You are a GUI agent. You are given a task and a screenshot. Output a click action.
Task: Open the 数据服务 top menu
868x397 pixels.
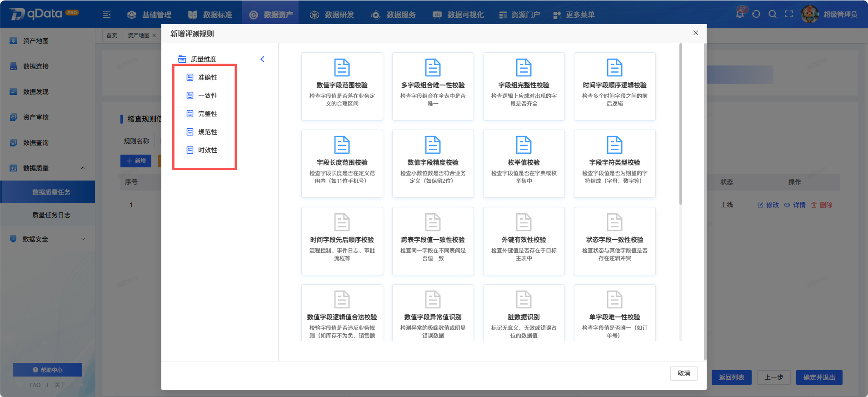[x=393, y=15]
